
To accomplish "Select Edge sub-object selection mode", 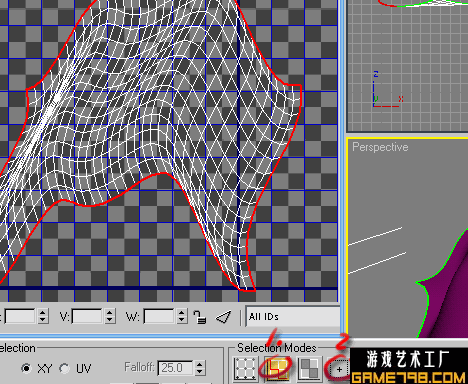I will click(277, 369).
